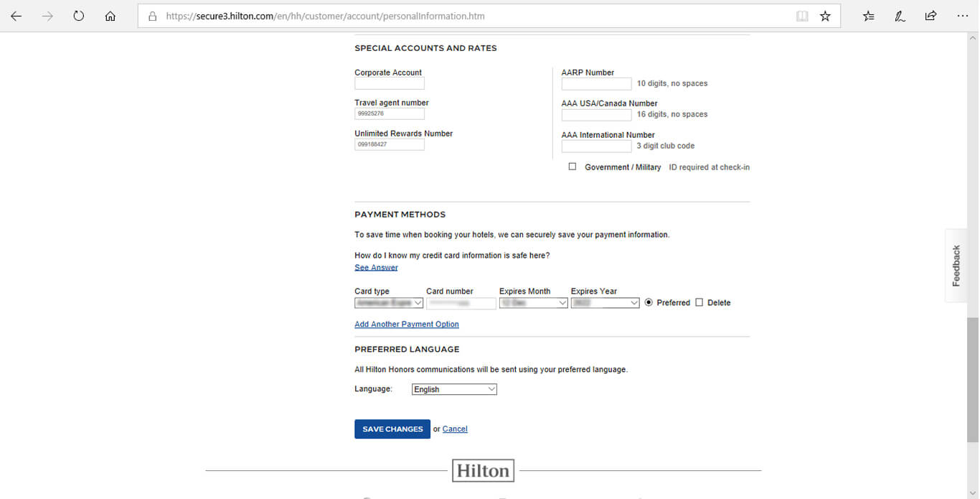
Task: Click "How do I know my credit card information is safe here?"
Action: [x=452, y=256]
